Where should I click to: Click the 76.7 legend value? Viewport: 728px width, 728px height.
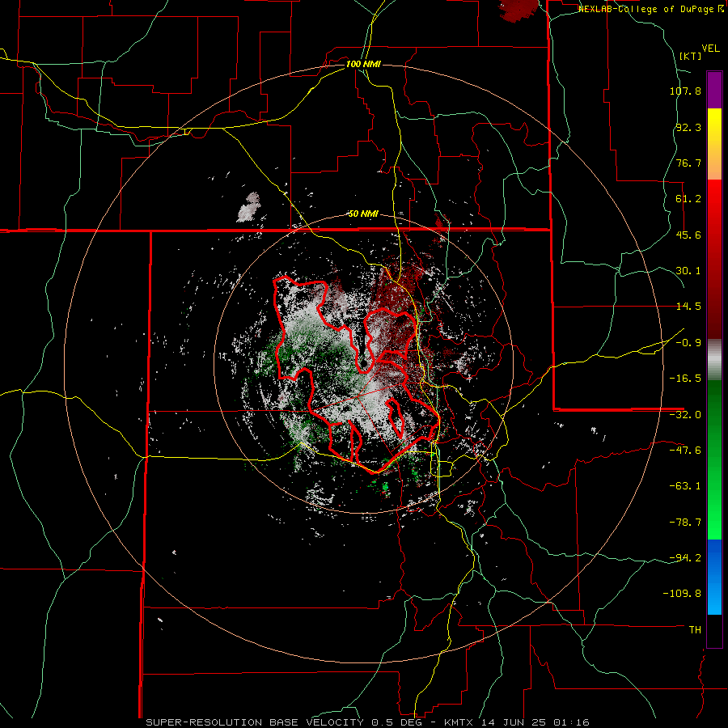click(x=688, y=163)
